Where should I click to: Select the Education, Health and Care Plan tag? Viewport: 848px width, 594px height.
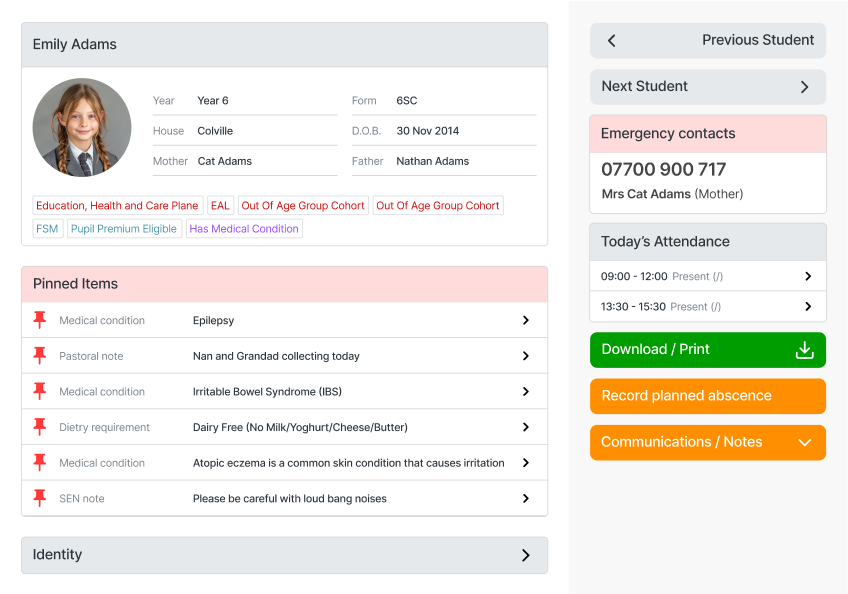click(117, 206)
